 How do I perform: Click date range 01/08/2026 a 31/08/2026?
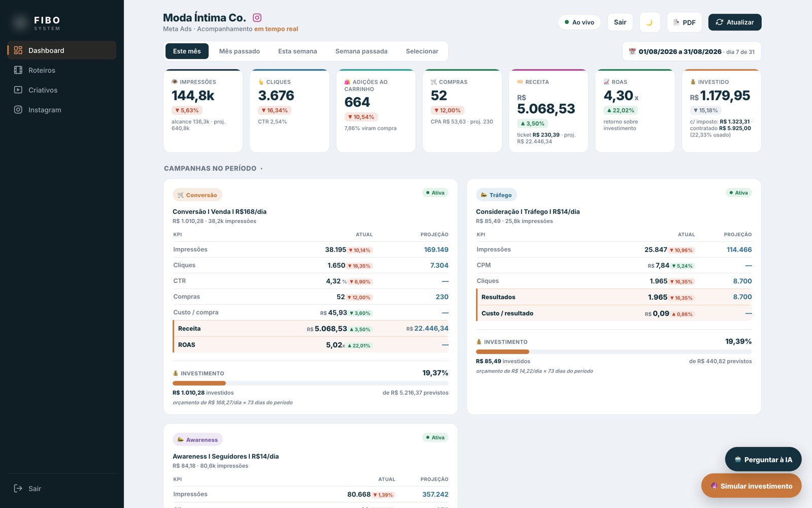pos(680,52)
